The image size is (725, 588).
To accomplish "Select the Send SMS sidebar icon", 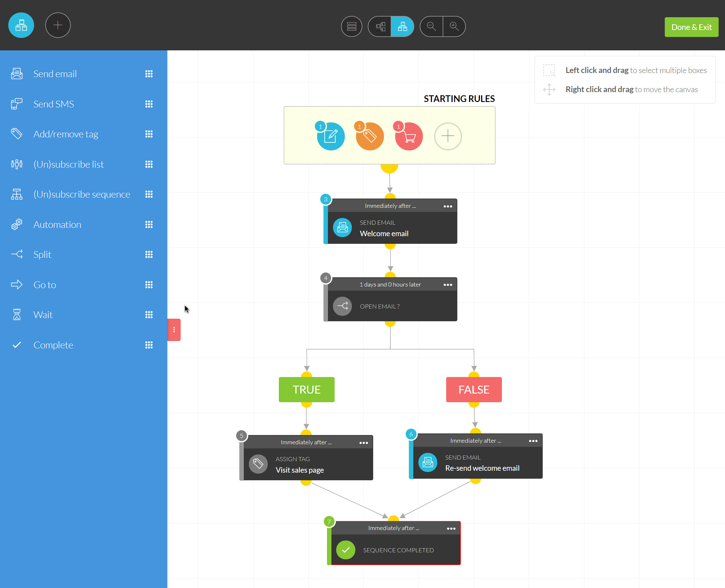I will (18, 103).
